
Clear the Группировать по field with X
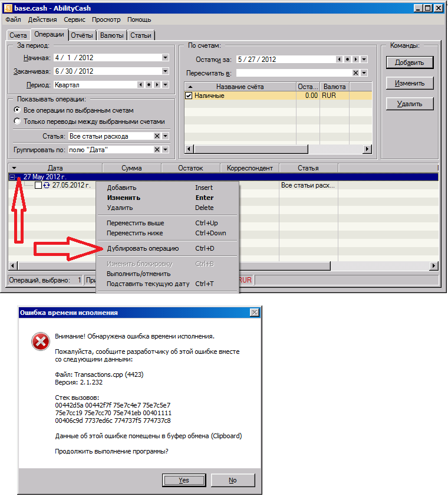(157, 150)
